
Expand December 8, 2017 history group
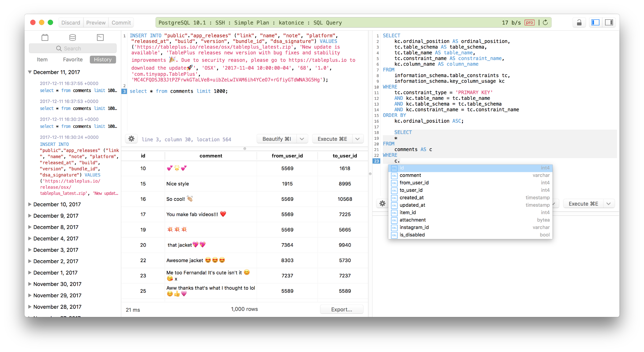(x=30, y=227)
